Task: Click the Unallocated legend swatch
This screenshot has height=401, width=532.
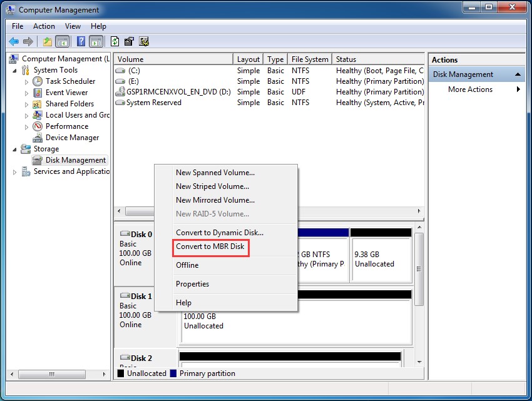Action: pos(121,373)
